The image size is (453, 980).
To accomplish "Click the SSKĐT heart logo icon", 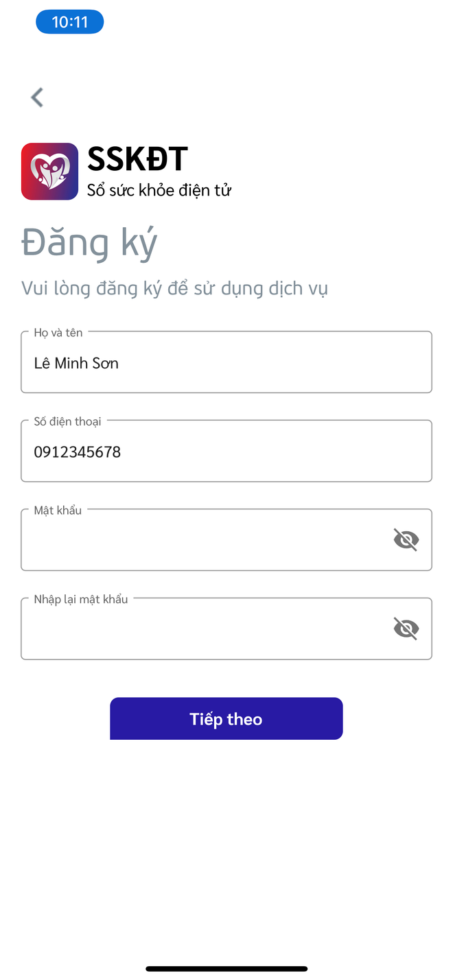I will (49, 171).
